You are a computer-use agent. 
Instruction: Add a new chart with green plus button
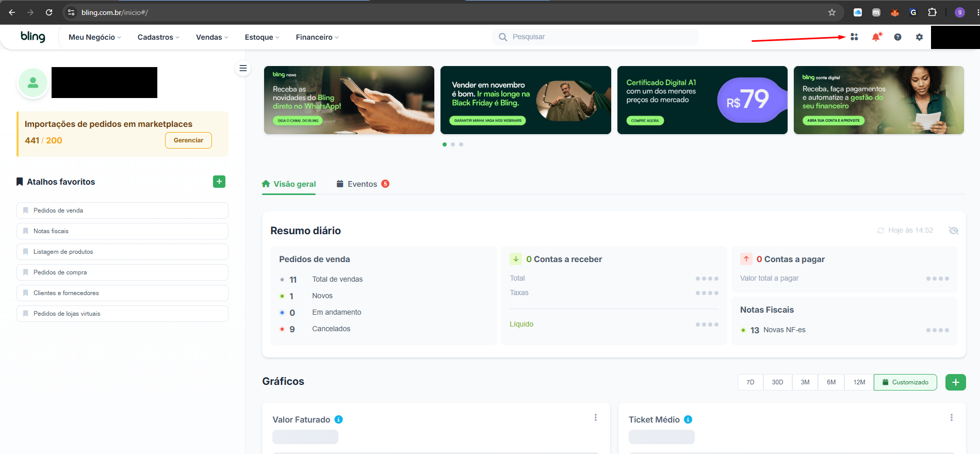coord(956,382)
